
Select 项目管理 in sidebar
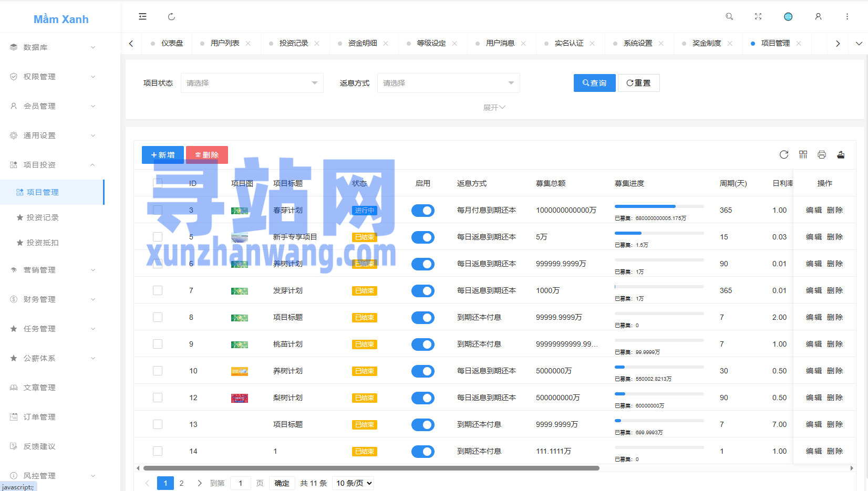[x=53, y=192]
